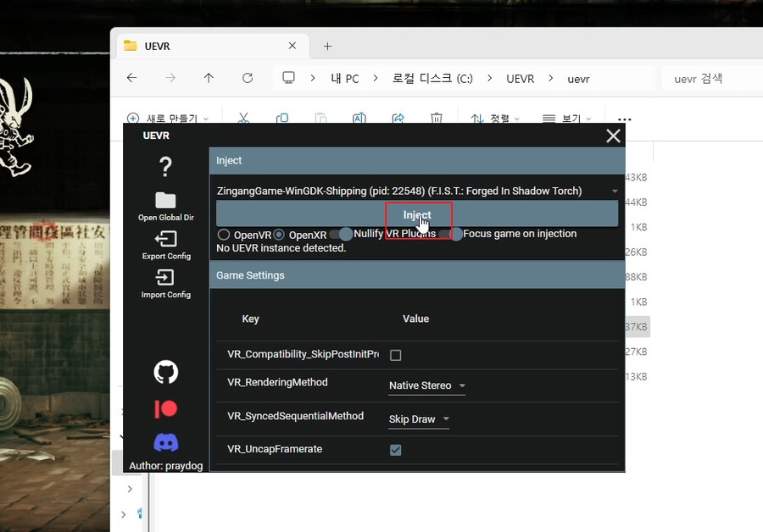Screen dimensions: 763x532
Task: Select the OpenVR radio button
Action: [x=224, y=234]
